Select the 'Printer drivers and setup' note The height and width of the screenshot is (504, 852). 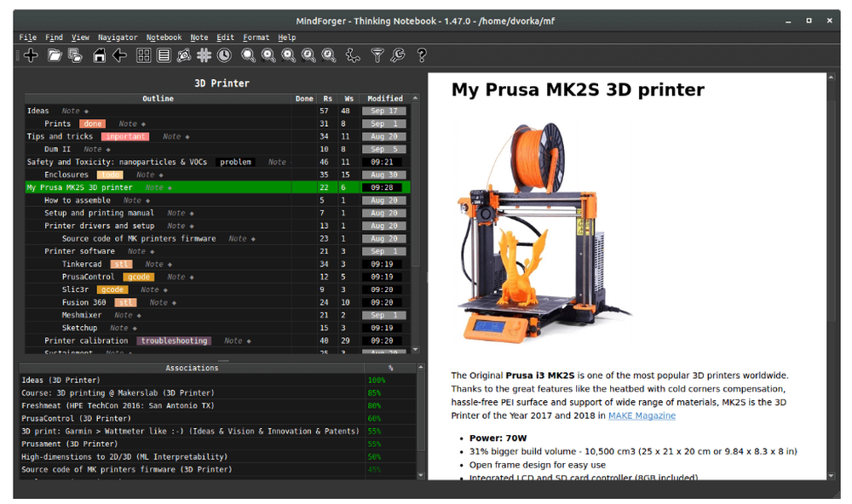point(217,226)
